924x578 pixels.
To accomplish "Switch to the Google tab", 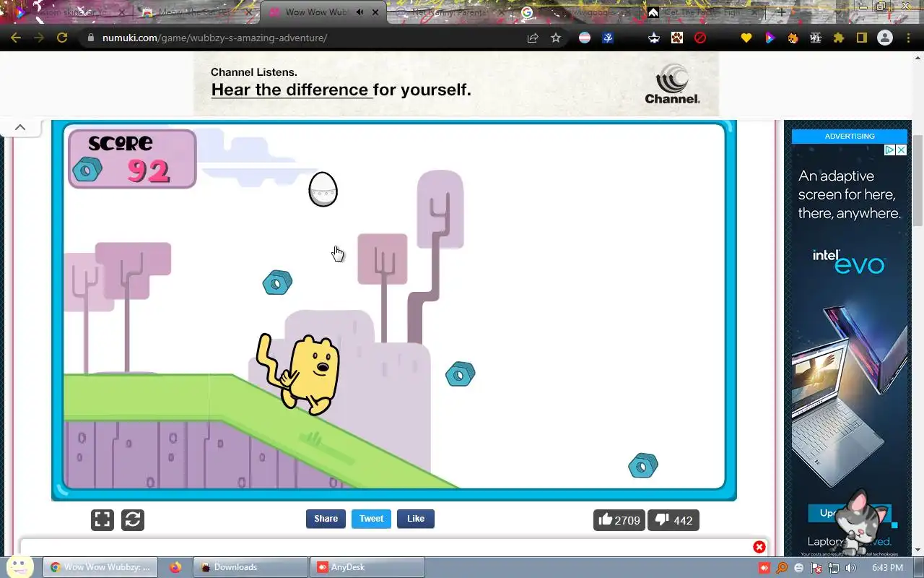I will click(x=577, y=12).
